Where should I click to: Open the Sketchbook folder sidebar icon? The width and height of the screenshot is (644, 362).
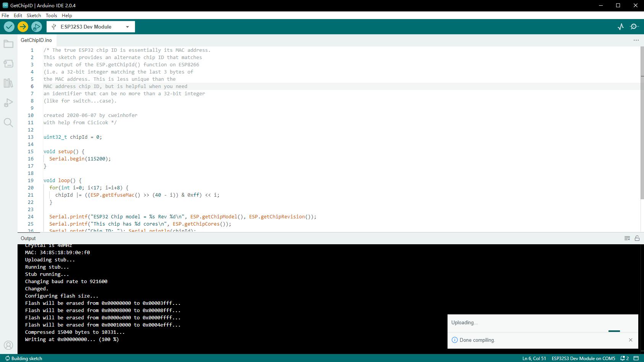tap(8, 44)
